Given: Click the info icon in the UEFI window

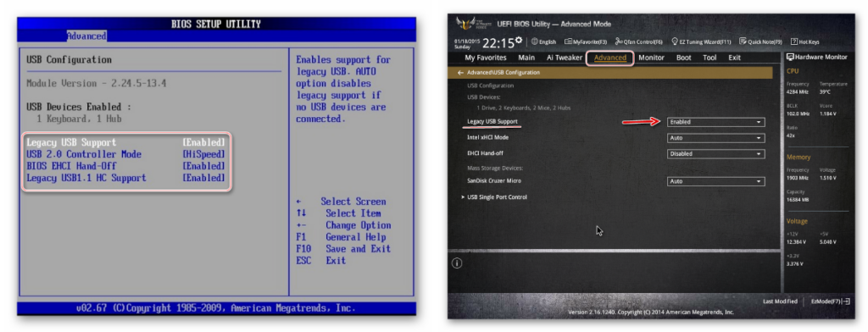Looking at the screenshot, I should point(457,263).
